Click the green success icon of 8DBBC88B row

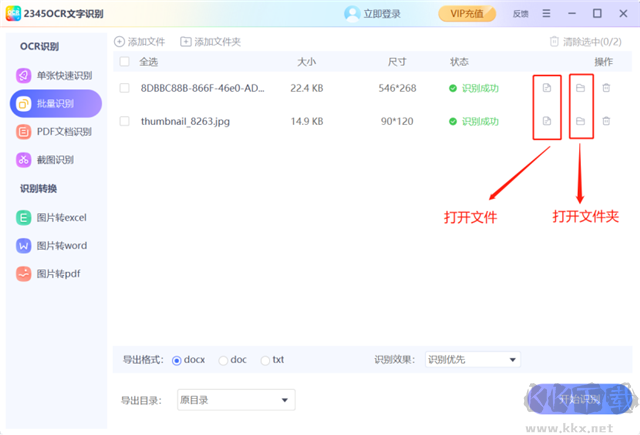[453, 88]
